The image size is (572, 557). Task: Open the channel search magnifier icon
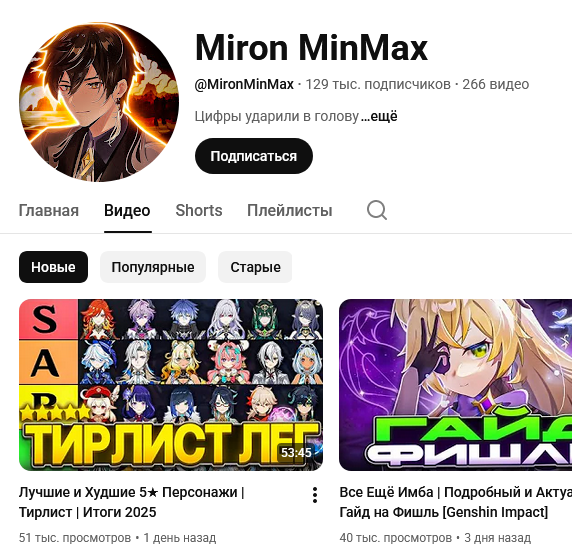click(376, 210)
